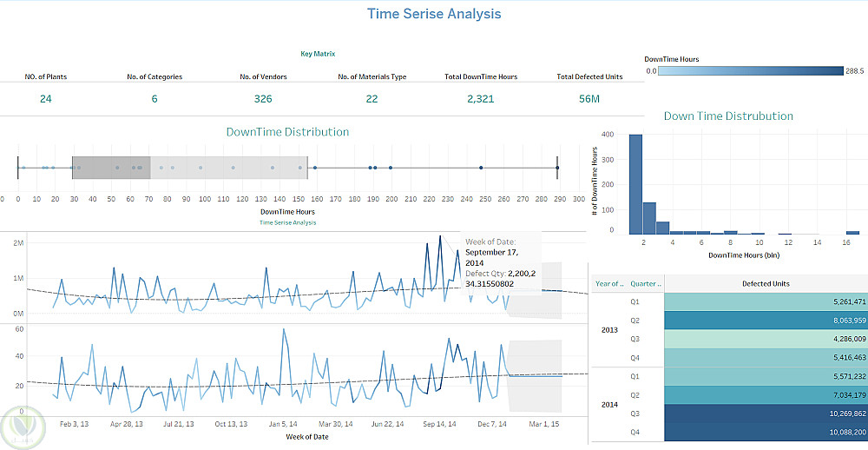This screenshot has width=868, height=450.
Task: Click the box plot maximum point at 288
Action: point(557,168)
